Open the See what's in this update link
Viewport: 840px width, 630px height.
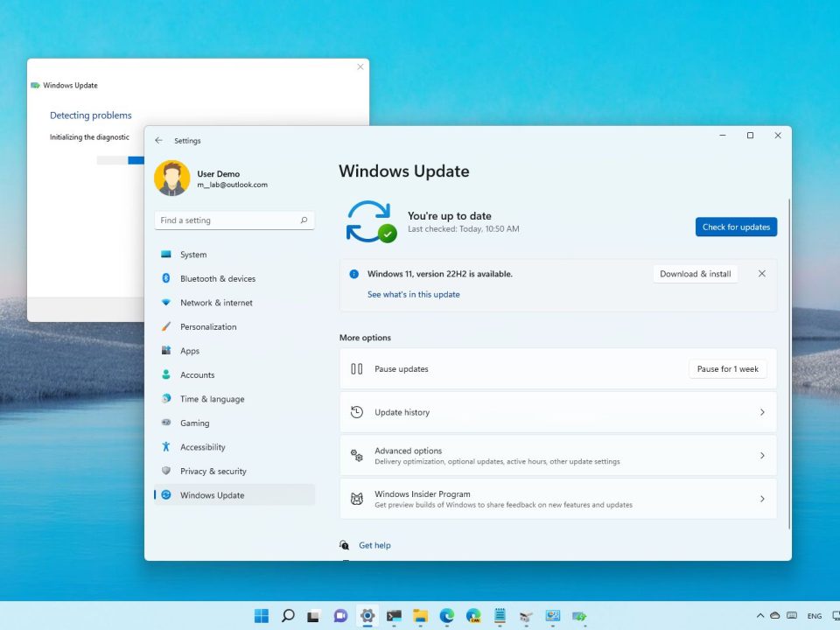point(413,295)
